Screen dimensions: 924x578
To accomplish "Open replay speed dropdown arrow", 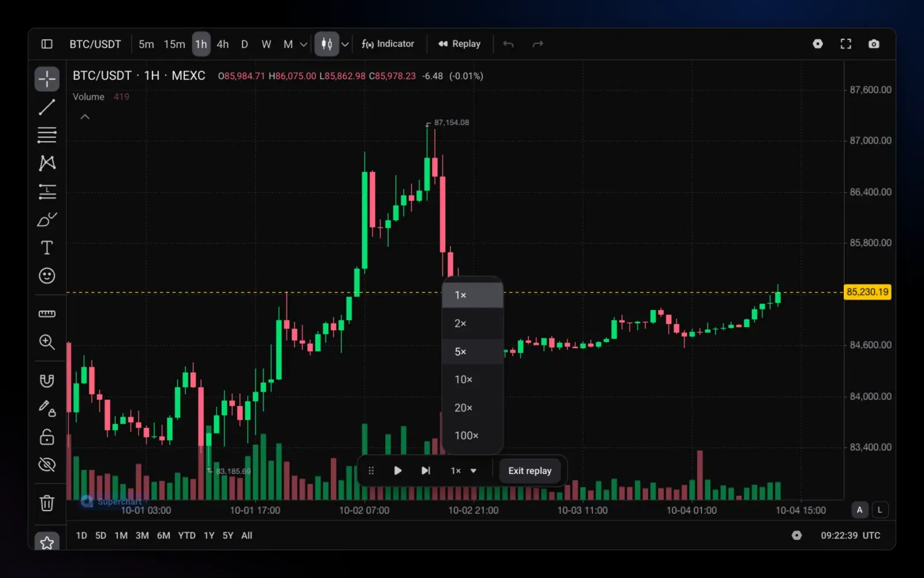I will (474, 470).
